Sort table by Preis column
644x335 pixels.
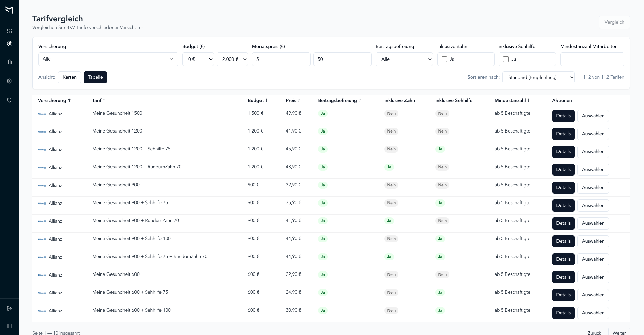[293, 100]
